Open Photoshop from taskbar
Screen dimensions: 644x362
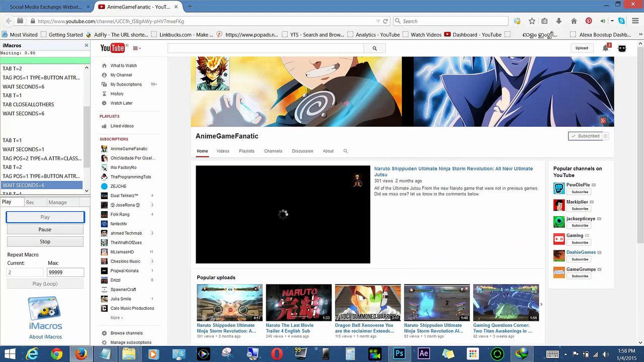(x=399, y=354)
